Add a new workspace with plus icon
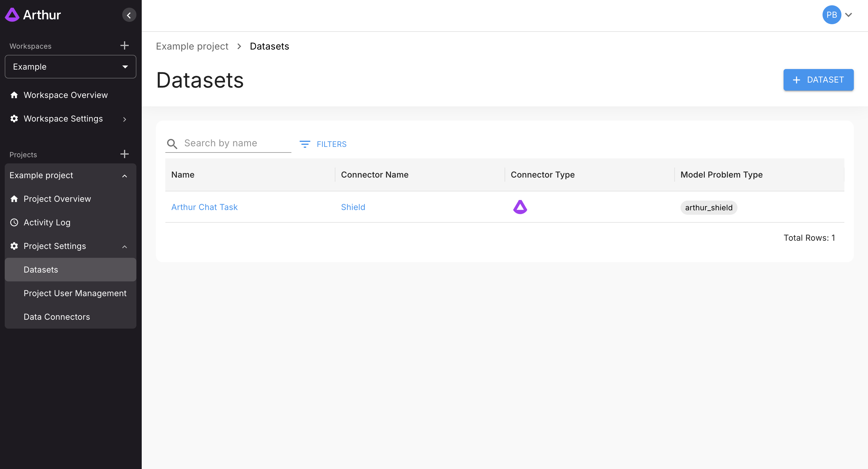The height and width of the screenshot is (469, 868). 124,45
